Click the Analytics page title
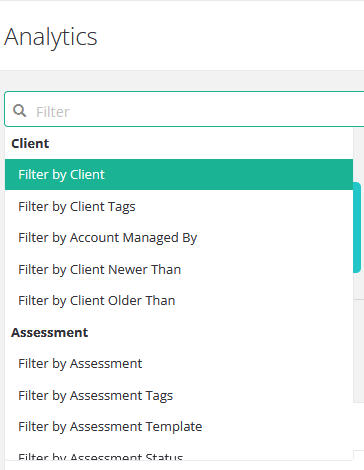364x470 pixels. click(x=51, y=37)
